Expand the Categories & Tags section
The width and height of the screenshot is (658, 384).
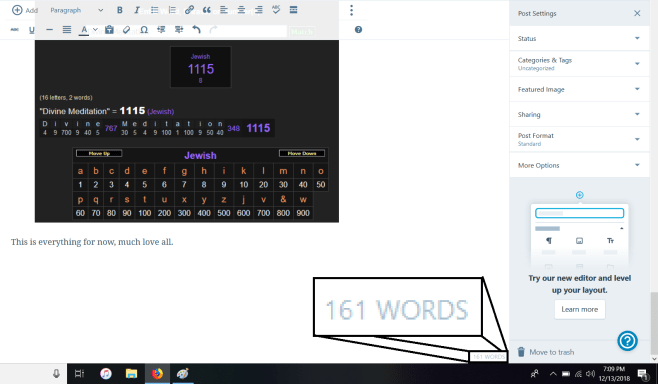(x=580, y=64)
